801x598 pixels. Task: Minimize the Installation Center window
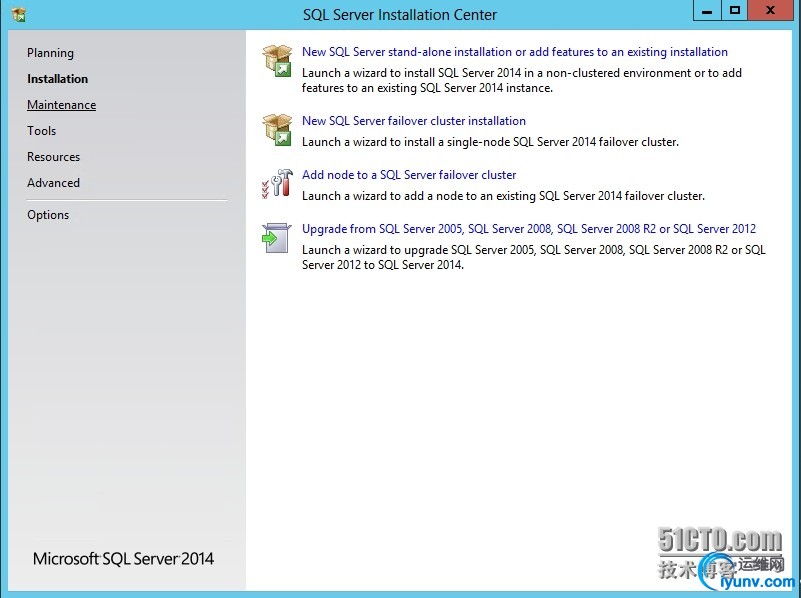pos(707,11)
